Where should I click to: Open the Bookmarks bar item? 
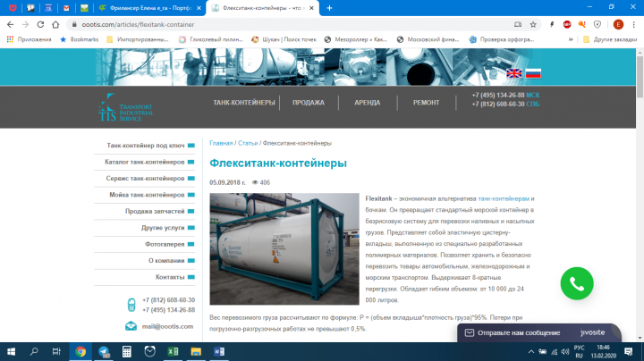pos(80,39)
